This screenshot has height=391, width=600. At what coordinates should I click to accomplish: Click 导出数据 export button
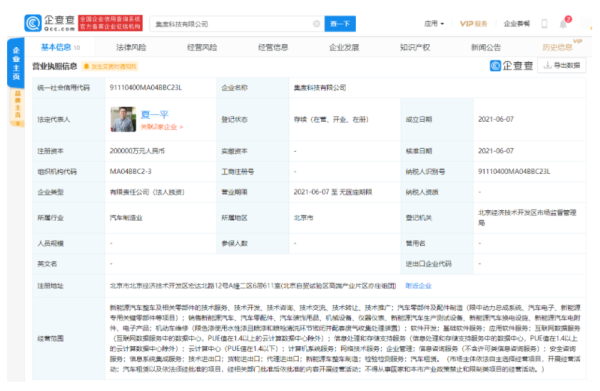point(562,65)
